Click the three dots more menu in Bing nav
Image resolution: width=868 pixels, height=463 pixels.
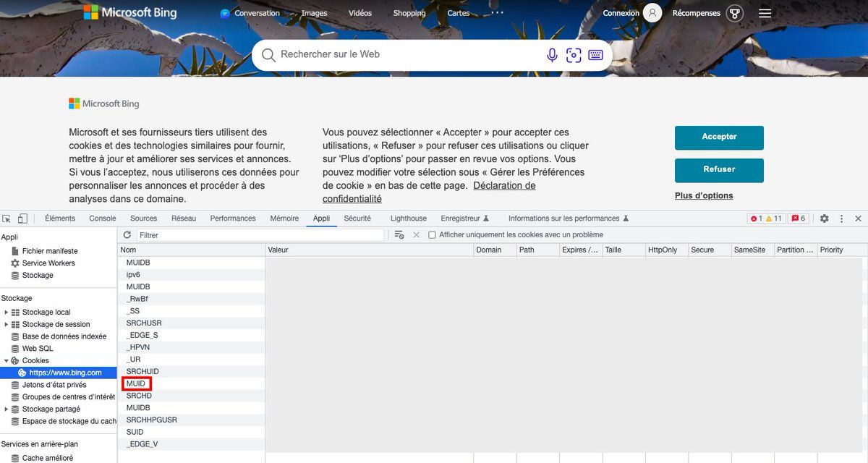coord(497,12)
